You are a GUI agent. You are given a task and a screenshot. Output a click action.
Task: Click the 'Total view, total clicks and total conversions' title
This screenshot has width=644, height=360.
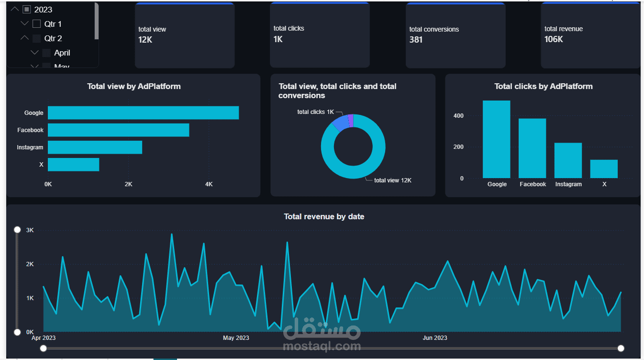click(337, 91)
